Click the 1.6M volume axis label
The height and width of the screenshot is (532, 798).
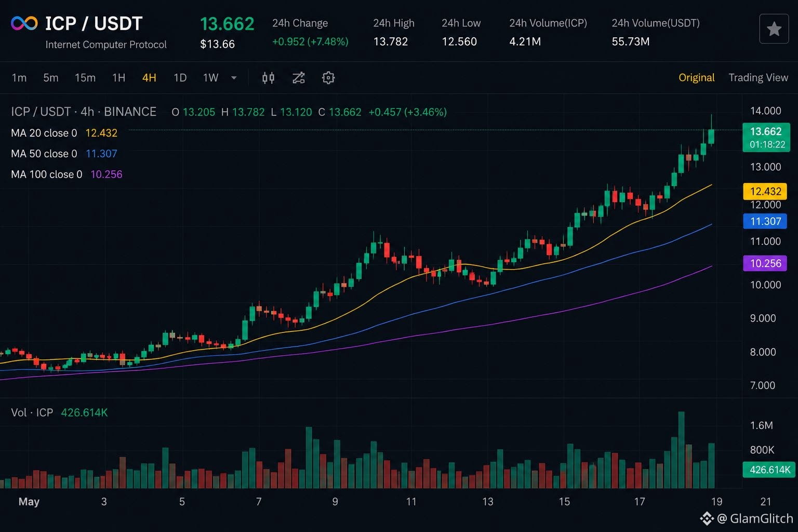click(x=762, y=425)
